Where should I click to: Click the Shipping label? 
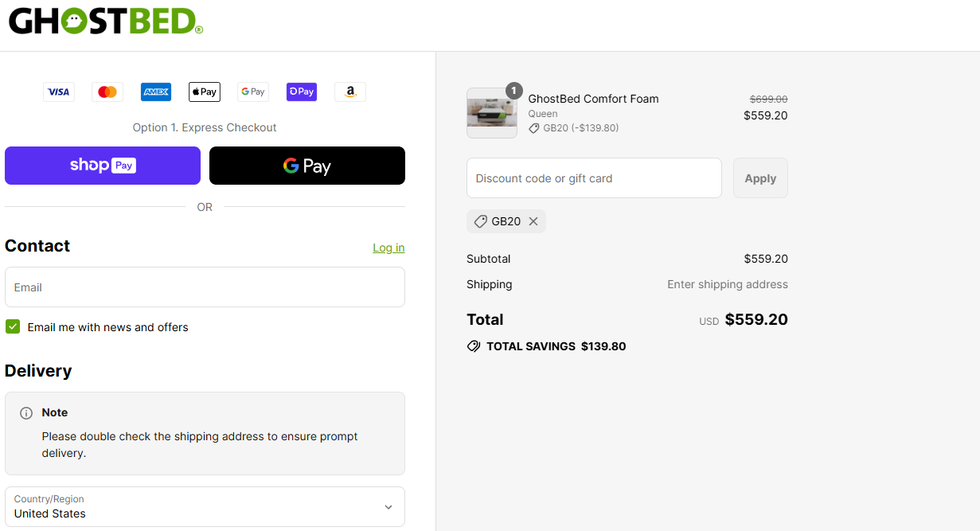(x=490, y=284)
